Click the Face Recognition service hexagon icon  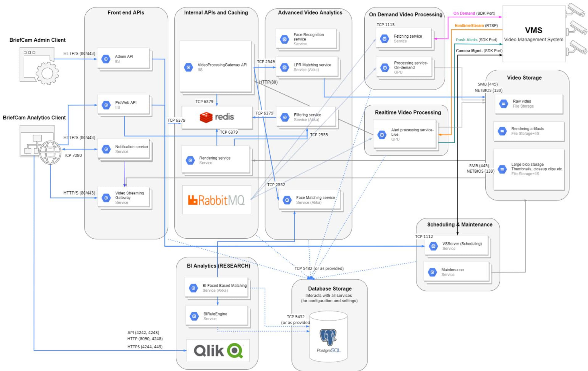click(284, 39)
